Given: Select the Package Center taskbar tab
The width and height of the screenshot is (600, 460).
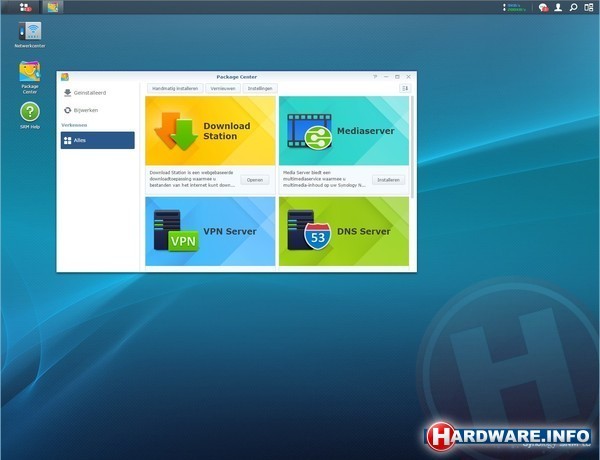Looking at the screenshot, I should [x=53, y=7].
